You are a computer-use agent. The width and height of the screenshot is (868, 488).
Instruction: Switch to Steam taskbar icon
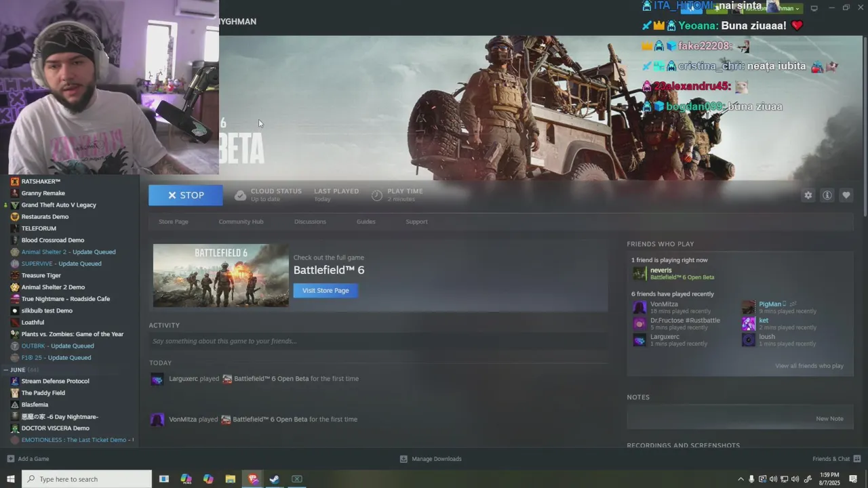pyautogui.click(x=275, y=479)
